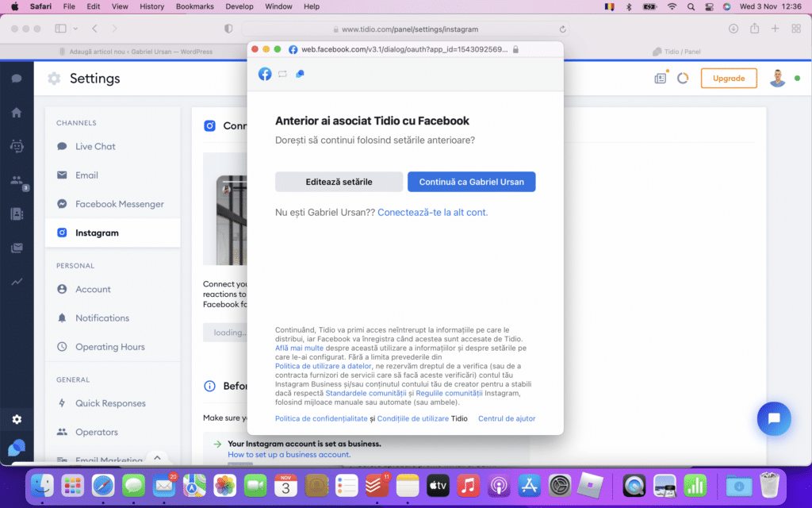Image resolution: width=812 pixels, height=508 pixels.
Task: Open Operating Hours settings
Action: 113,347
